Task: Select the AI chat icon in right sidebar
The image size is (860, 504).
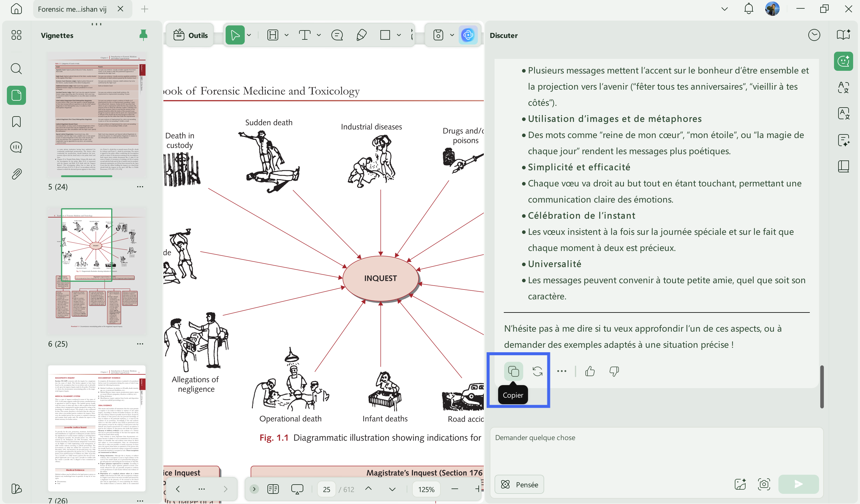Action: [x=843, y=61]
